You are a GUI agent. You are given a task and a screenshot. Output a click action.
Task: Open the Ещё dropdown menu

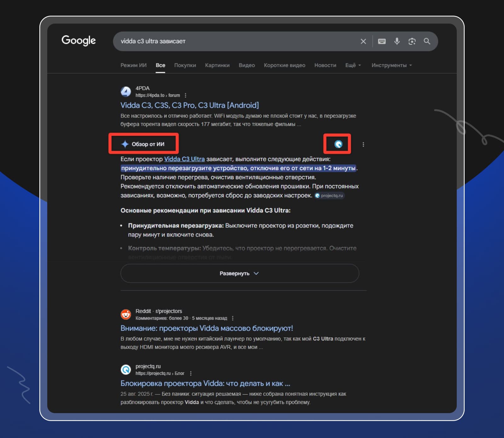(x=353, y=65)
